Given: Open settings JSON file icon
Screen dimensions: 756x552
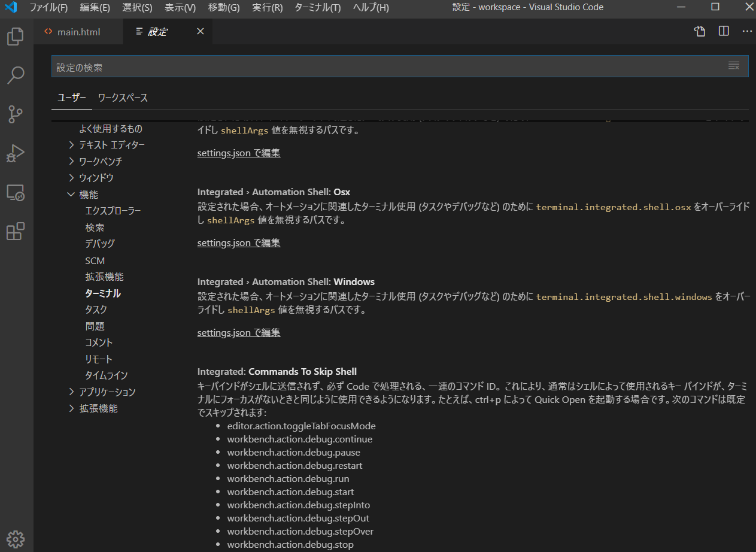Looking at the screenshot, I should [x=700, y=32].
